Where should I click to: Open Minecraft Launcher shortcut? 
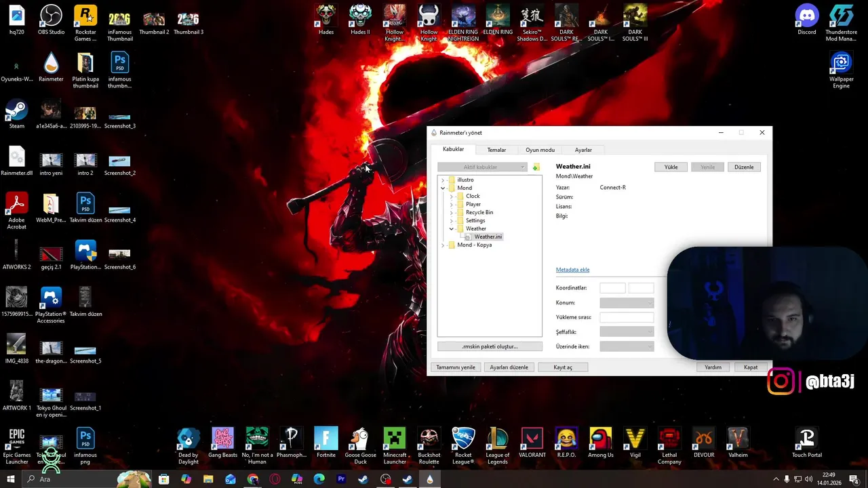click(x=394, y=446)
